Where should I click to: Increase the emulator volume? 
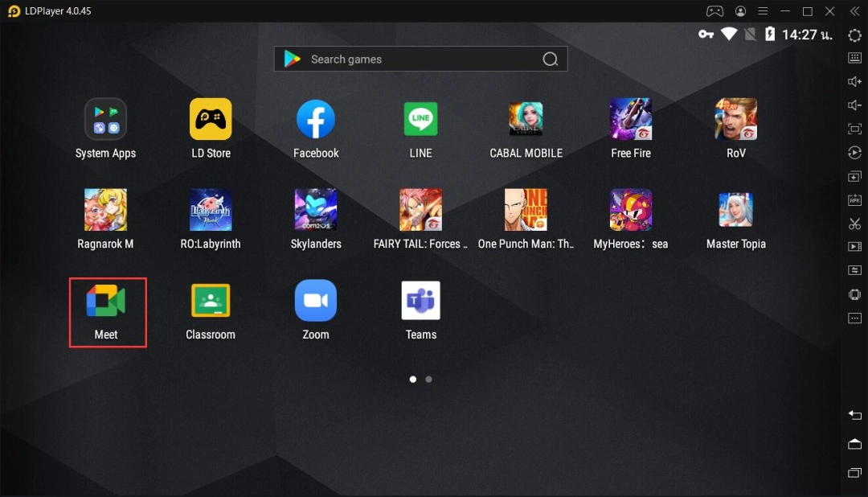pyautogui.click(x=854, y=81)
